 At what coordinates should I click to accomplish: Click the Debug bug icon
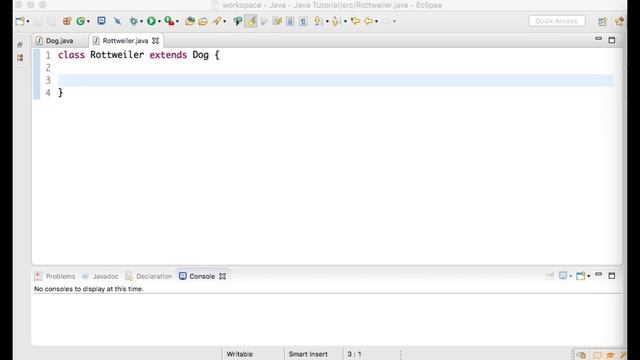click(x=133, y=21)
